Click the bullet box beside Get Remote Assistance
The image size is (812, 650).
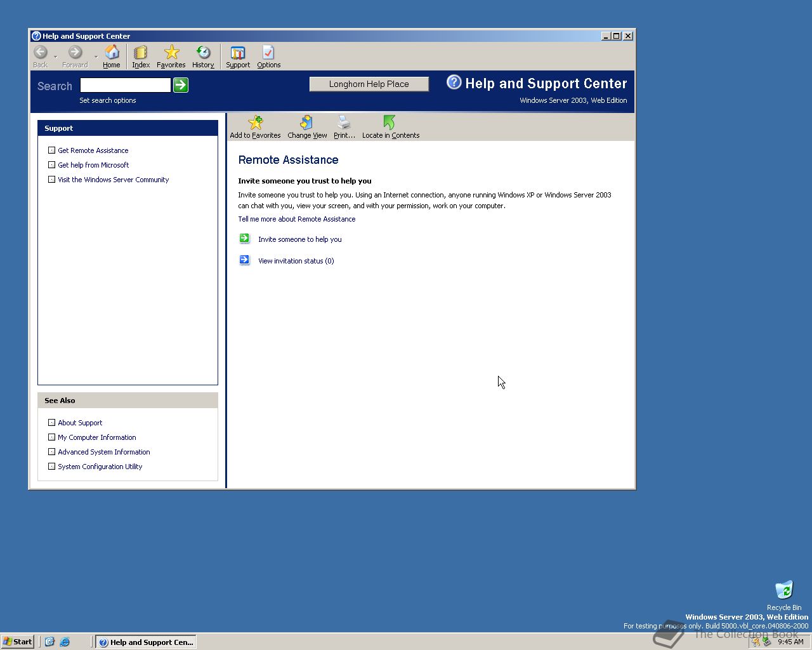coord(52,150)
